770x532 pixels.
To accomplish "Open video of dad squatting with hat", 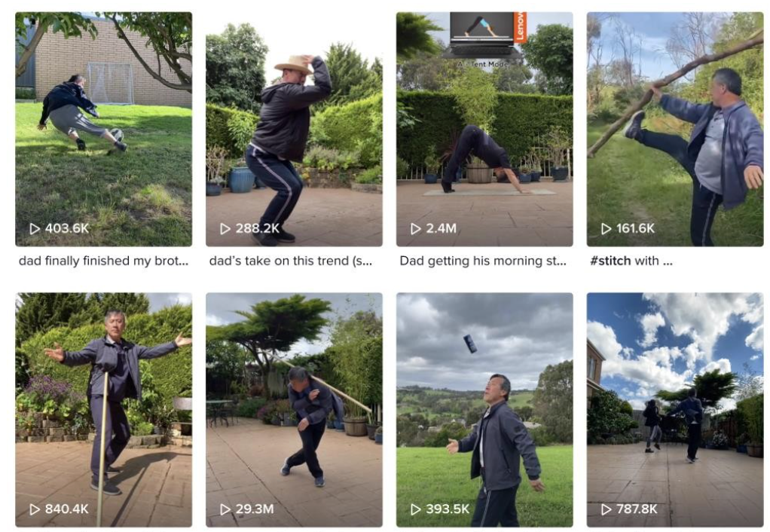I will coord(294,129).
